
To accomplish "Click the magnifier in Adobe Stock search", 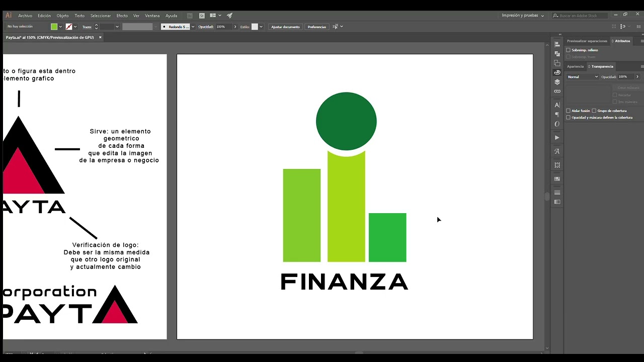I will pos(555,16).
